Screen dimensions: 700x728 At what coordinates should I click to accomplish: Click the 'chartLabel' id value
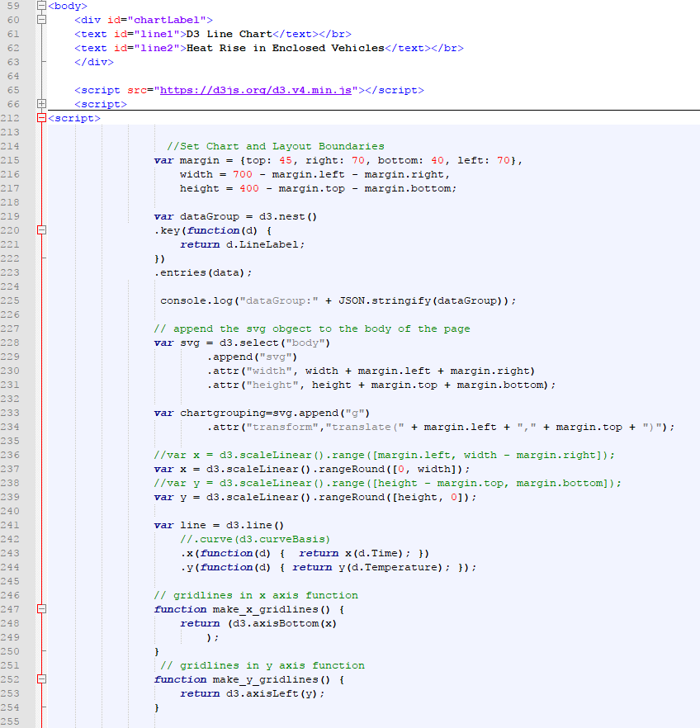tap(167, 20)
